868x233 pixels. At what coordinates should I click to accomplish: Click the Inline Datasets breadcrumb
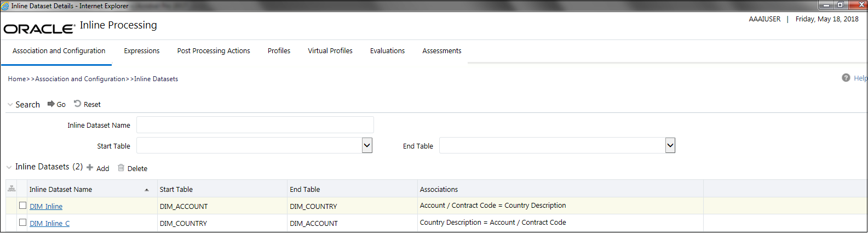point(156,79)
